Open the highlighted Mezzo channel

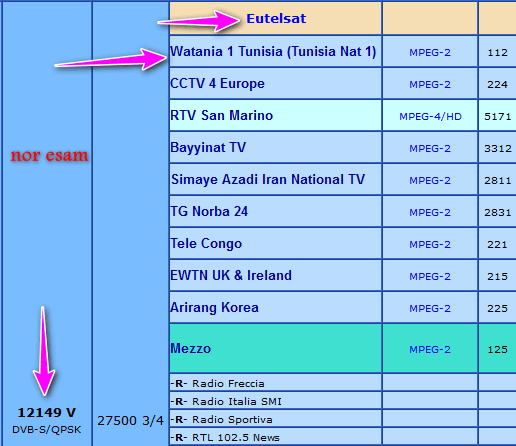191,349
